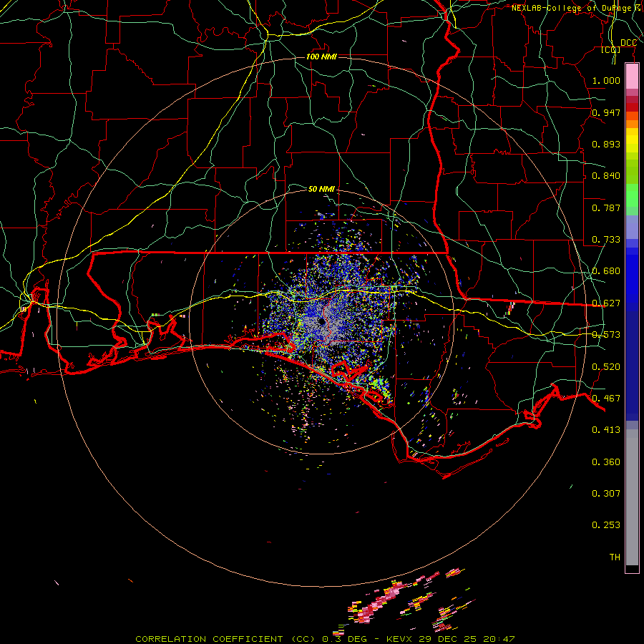The image size is (644, 644).
Task: Select the 0.627 scale value
Action: [x=606, y=303]
